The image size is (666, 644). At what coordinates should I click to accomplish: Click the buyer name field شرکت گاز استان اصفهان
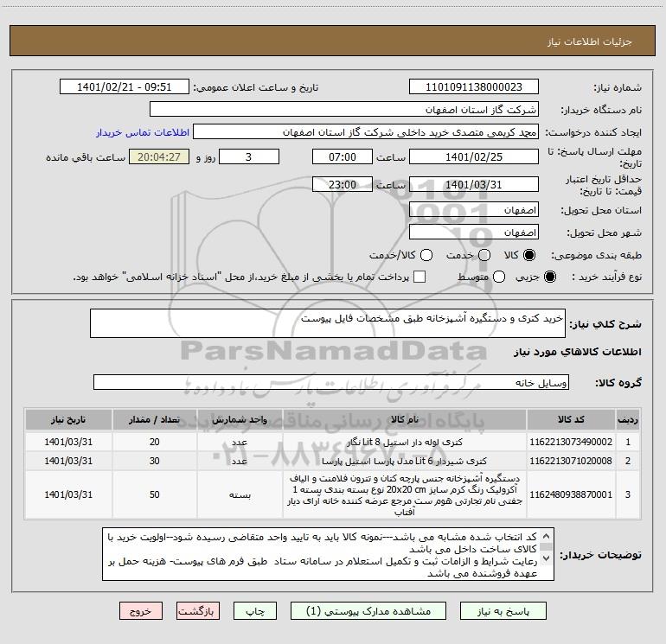tap(344, 109)
